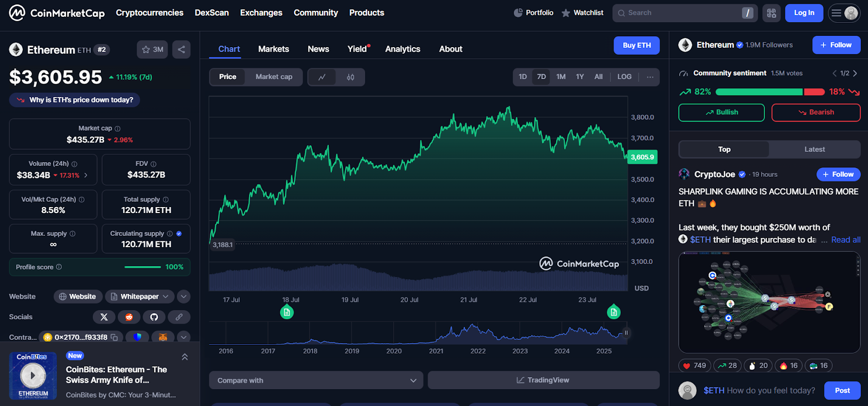Switch to the Analytics tab
The height and width of the screenshot is (406, 868).
403,49
